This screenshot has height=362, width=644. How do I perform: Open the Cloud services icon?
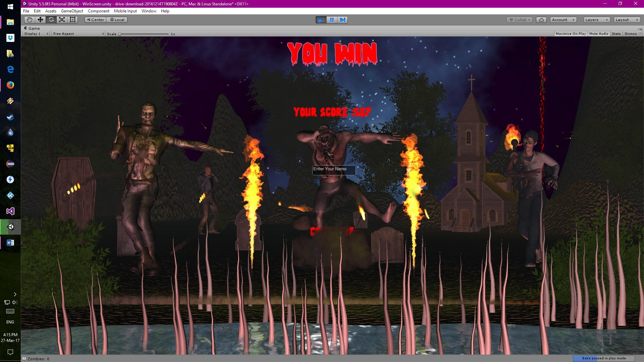click(x=541, y=20)
